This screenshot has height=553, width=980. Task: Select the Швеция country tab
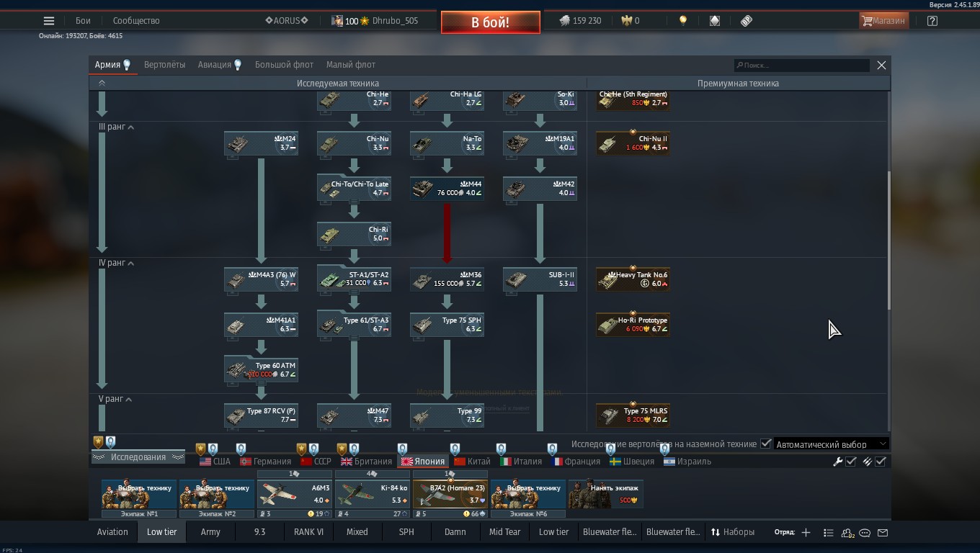tap(632, 462)
